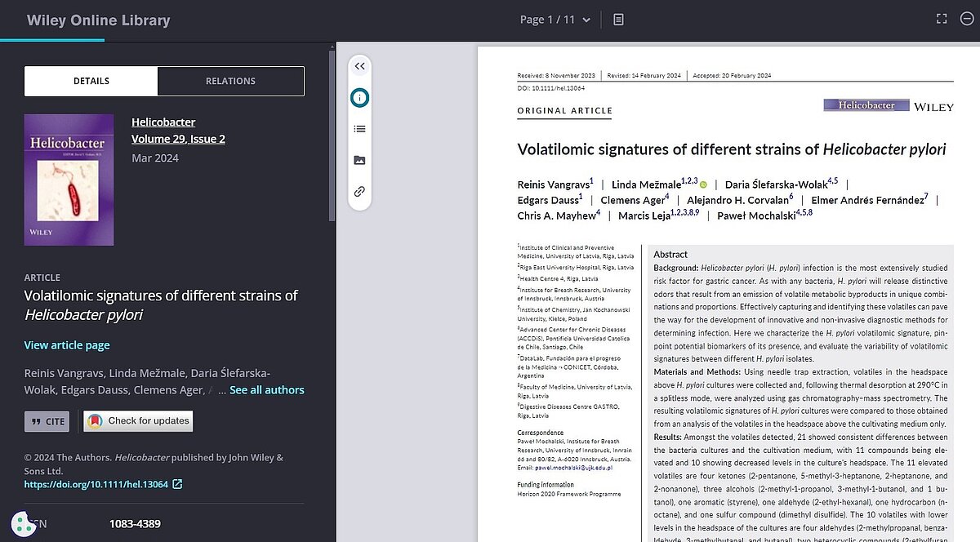The image size is (980, 542).
Task: Open https://doi.org/10.1111/hel.13064 link
Action: [x=96, y=484]
